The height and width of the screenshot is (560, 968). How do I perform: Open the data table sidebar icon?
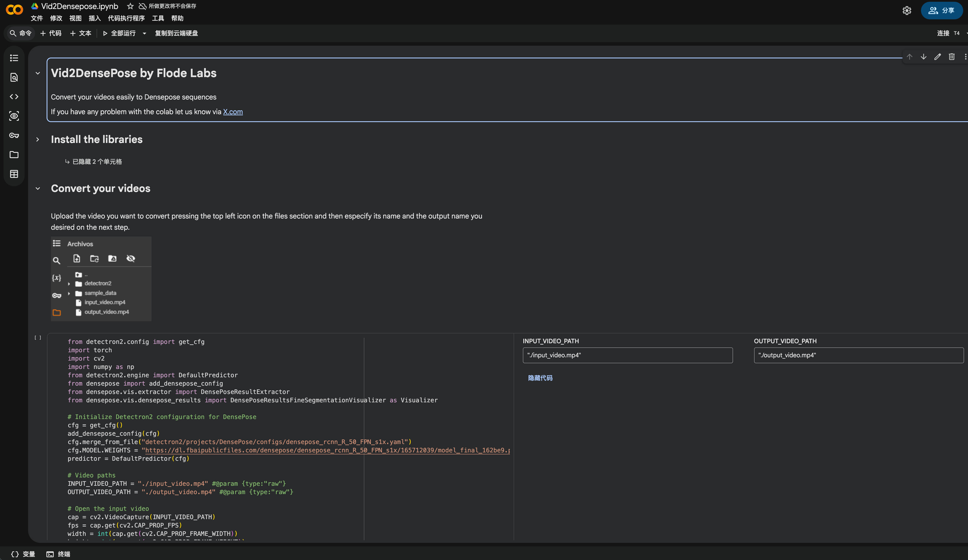point(14,174)
